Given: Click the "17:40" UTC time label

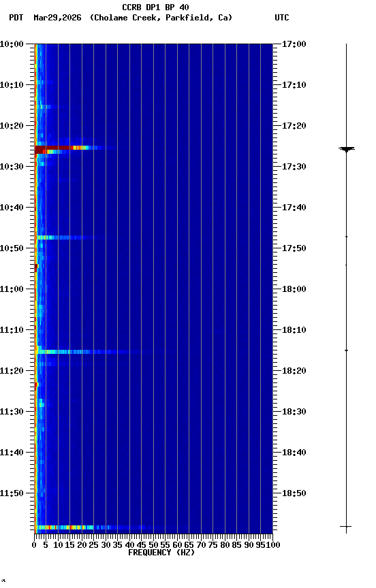Looking at the screenshot, I should coord(294,208).
